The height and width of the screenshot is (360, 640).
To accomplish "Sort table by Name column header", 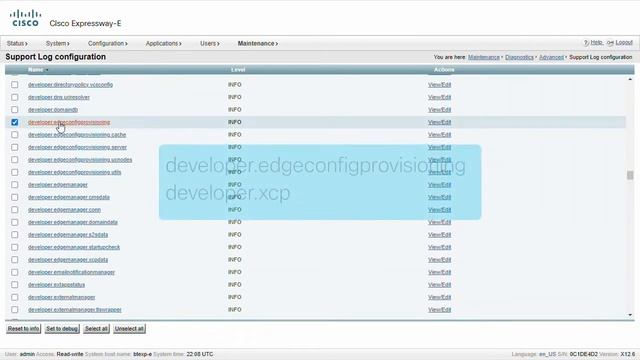I will click(38, 70).
